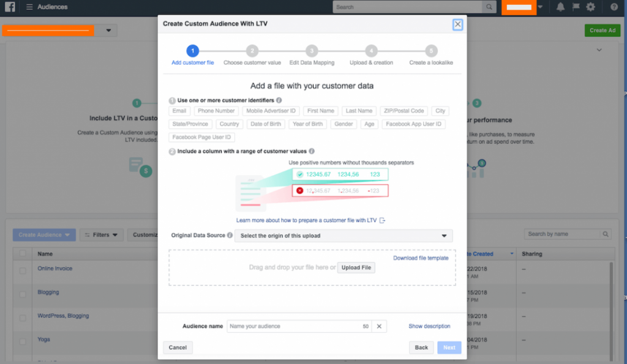Open the hamburger menu next to Audiences
This screenshot has width=627, height=364.
[x=29, y=7]
